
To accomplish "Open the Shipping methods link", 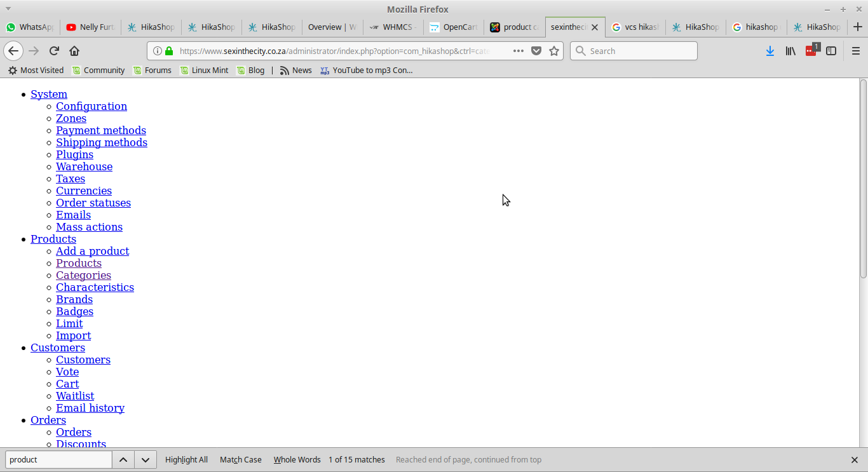I will tap(102, 142).
